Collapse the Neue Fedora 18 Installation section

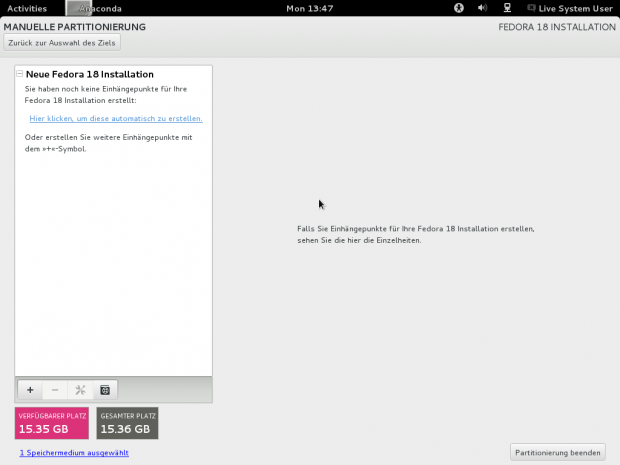click(19, 74)
